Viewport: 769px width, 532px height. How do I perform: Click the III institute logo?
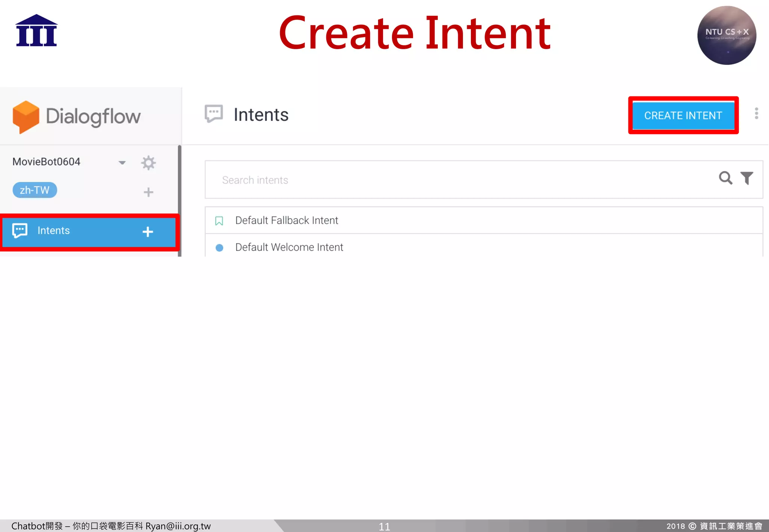[36, 30]
